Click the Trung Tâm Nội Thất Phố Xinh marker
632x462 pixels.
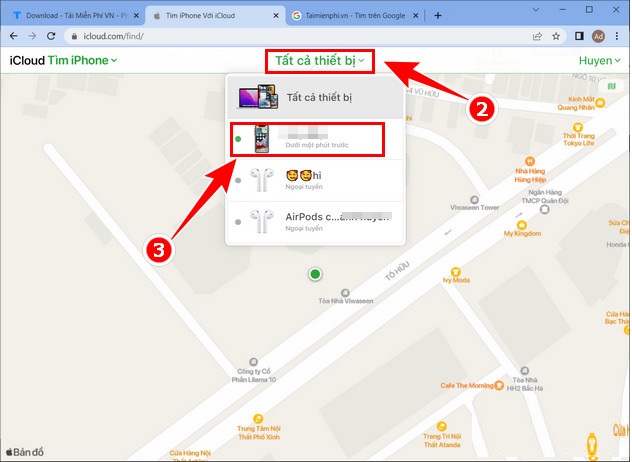tap(258, 419)
